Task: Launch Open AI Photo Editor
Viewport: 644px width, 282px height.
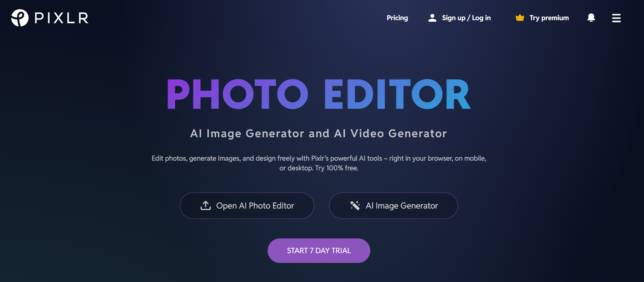Action: coord(247,206)
